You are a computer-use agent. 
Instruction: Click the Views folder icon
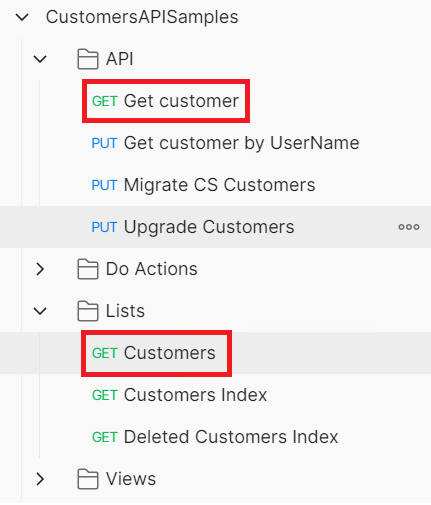point(88,479)
